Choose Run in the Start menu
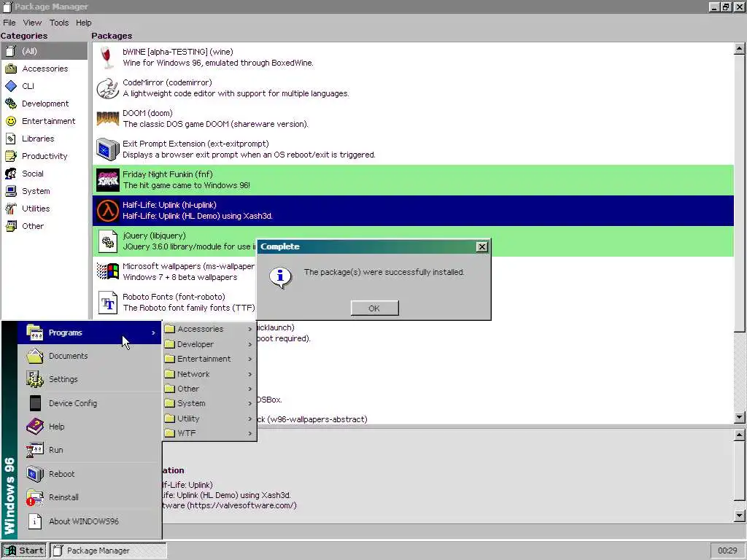This screenshot has width=747, height=560. [x=90, y=450]
